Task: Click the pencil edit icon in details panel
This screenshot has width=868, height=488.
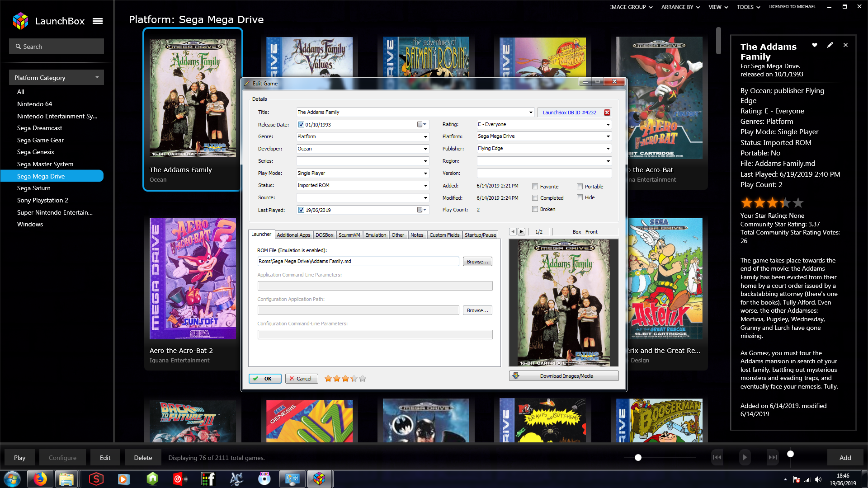Action: (x=830, y=45)
